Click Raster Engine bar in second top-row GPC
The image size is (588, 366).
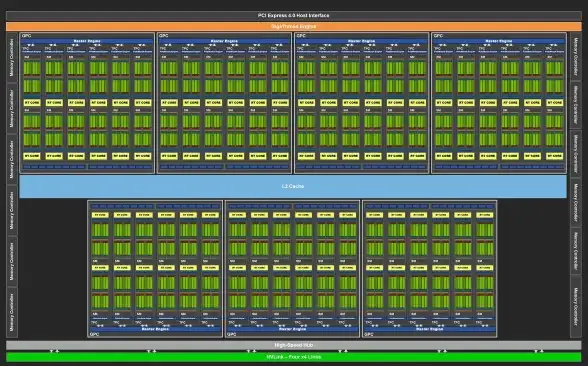(x=224, y=41)
